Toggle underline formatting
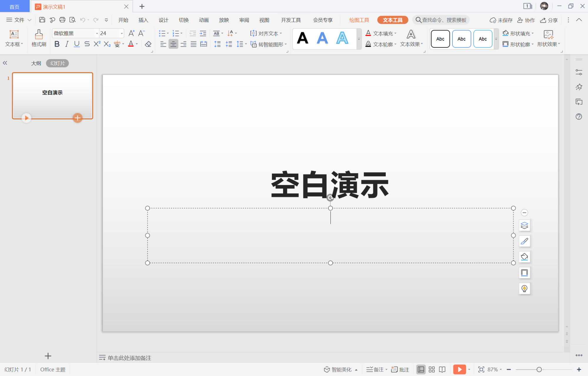The image size is (588, 376). point(76,44)
